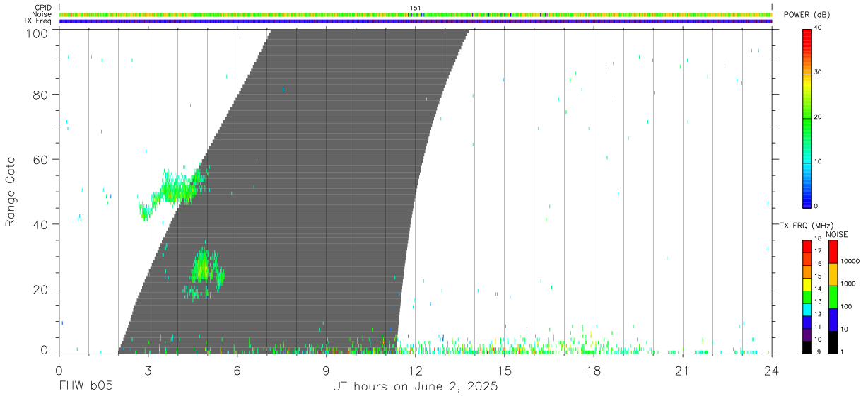Click the 'FHW b05' label

pyautogui.click(x=86, y=387)
